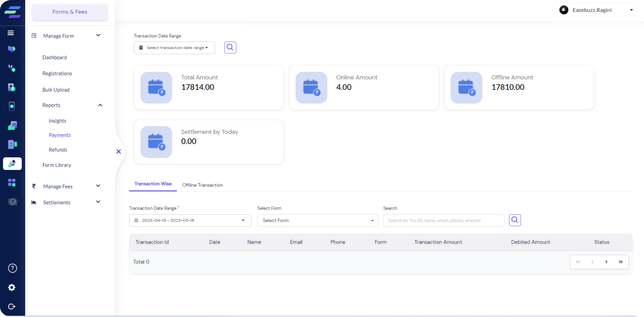The image size is (644, 317).
Task: Open Refunds report link
Action: point(58,150)
